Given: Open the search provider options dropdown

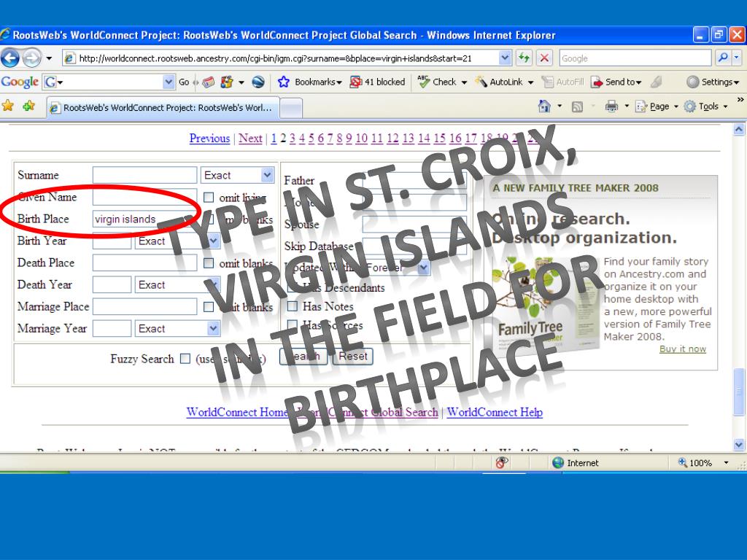Looking at the screenshot, I should pos(737,58).
